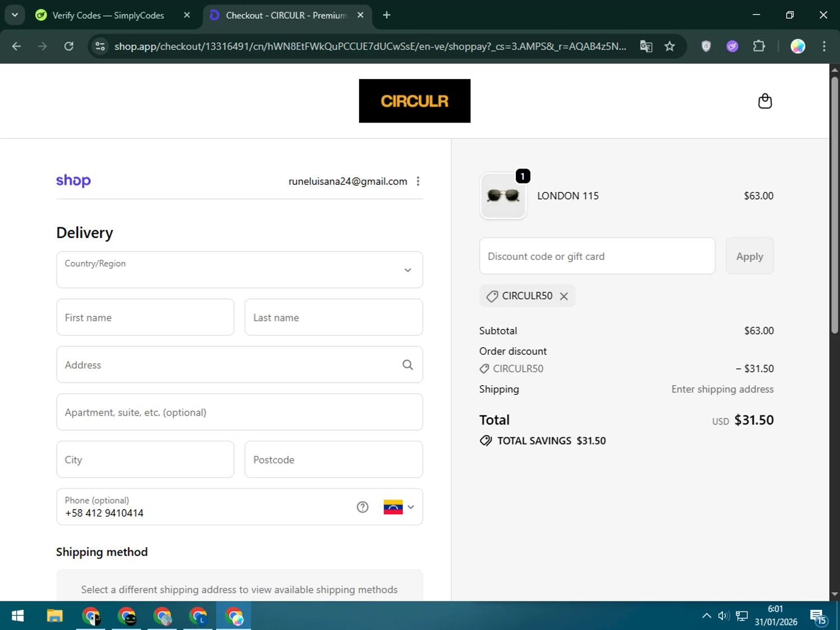Open the translate page icon

click(646, 46)
